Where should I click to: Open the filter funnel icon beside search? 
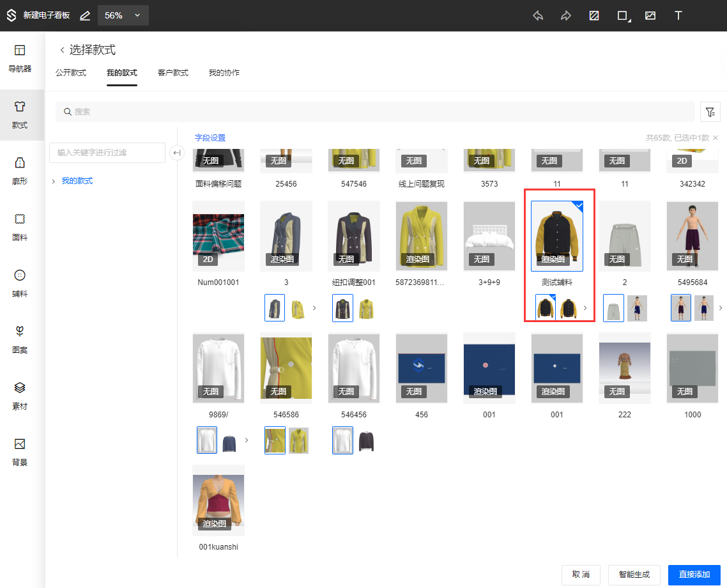point(710,112)
